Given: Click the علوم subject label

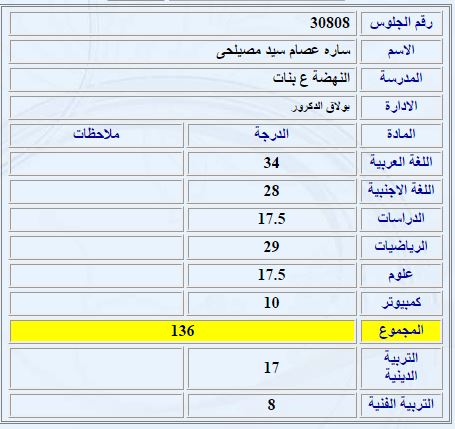Looking at the screenshot, I should 401,275.
